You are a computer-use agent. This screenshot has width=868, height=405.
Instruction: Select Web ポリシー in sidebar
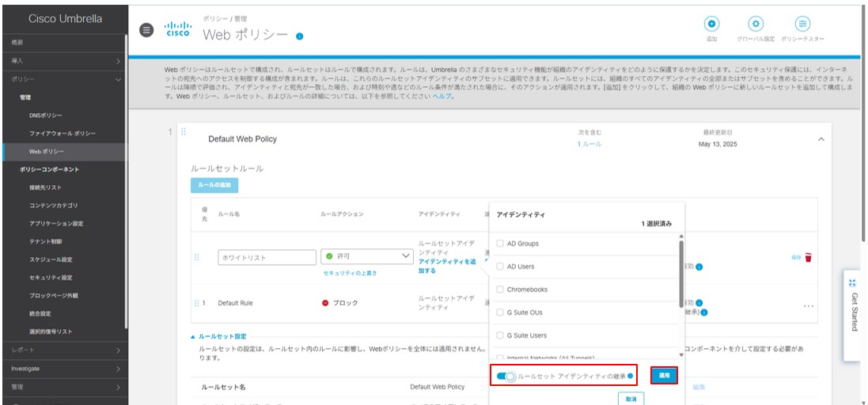click(x=47, y=152)
